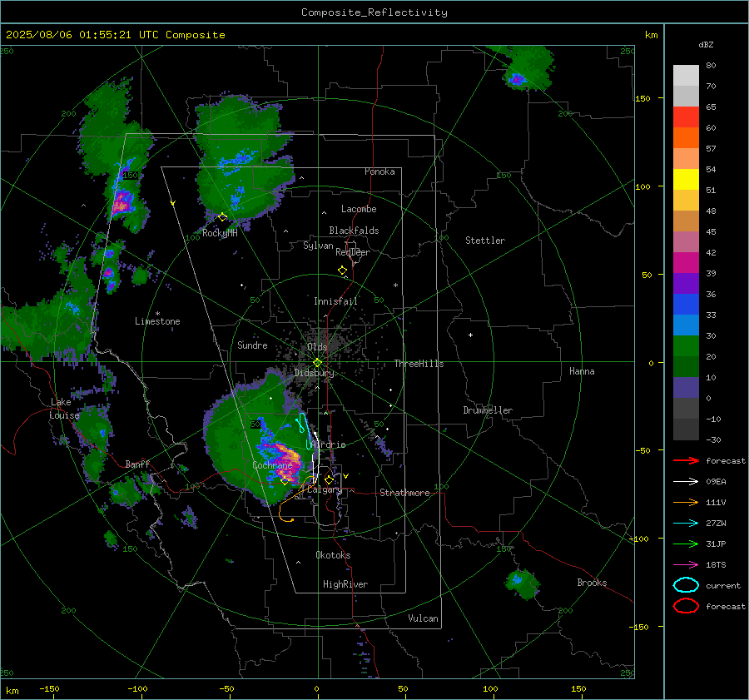Click the red swatch between 65 and 60 dBZ
This screenshot has height=700, width=749.
686,117
